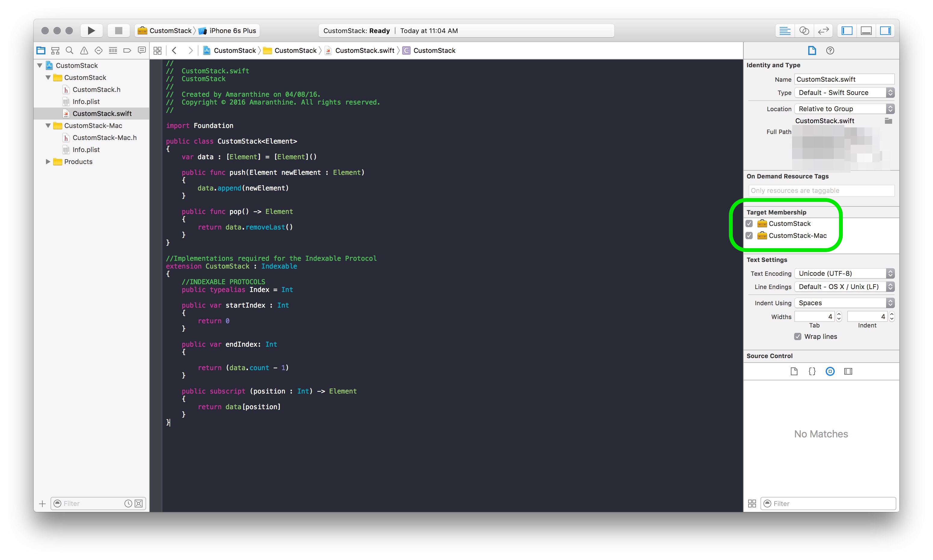Disable the Wrap lines checkbox

click(797, 336)
